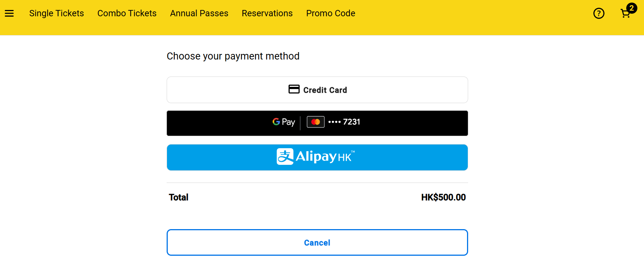Select Promo Code in the navigation

click(331, 13)
